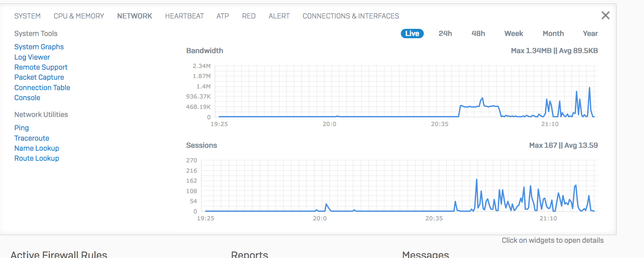Switch graphs to Week range
Viewport: 644px width, 258px height.
coord(514,33)
